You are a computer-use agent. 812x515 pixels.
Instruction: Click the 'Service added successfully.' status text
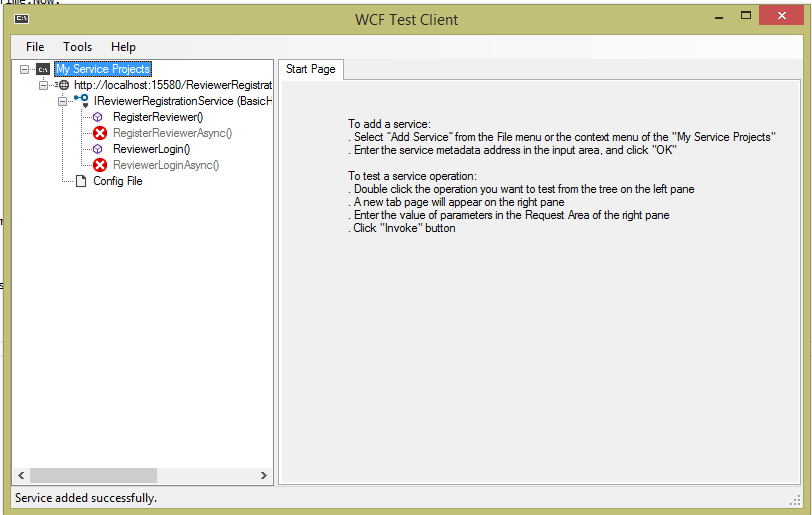(86, 498)
